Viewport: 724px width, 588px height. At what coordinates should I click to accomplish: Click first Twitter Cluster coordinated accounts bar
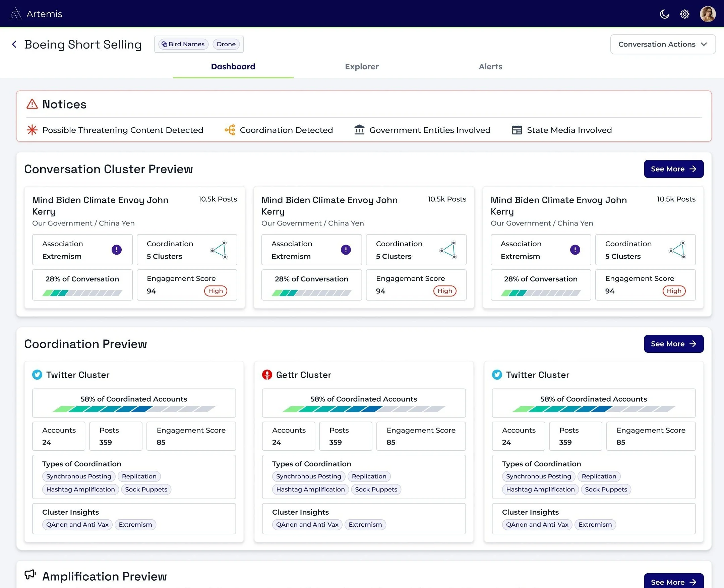(134, 409)
